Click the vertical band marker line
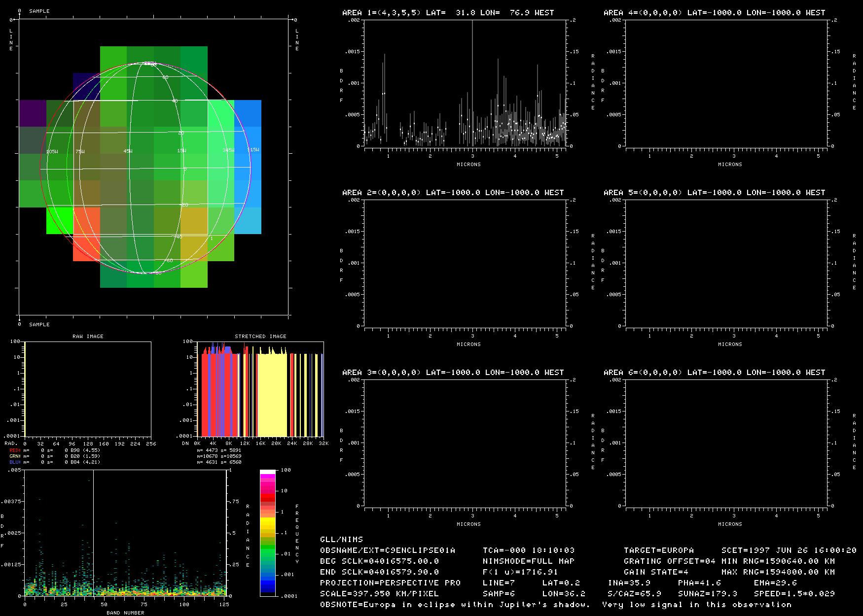Image resolution: width=863 pixels, height=616 pixels. coord(93,532)
